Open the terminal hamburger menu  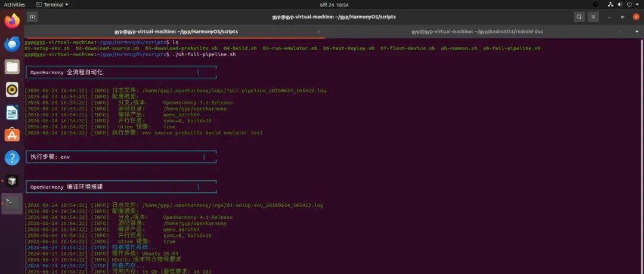coord(593,17)
